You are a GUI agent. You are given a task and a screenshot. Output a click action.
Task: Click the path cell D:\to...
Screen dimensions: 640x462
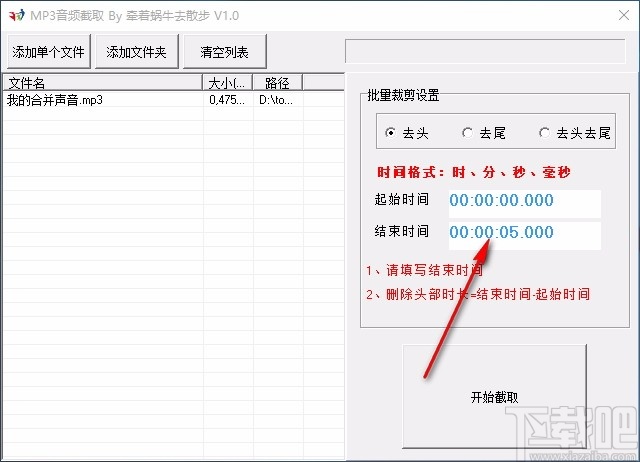pos(276,100)
